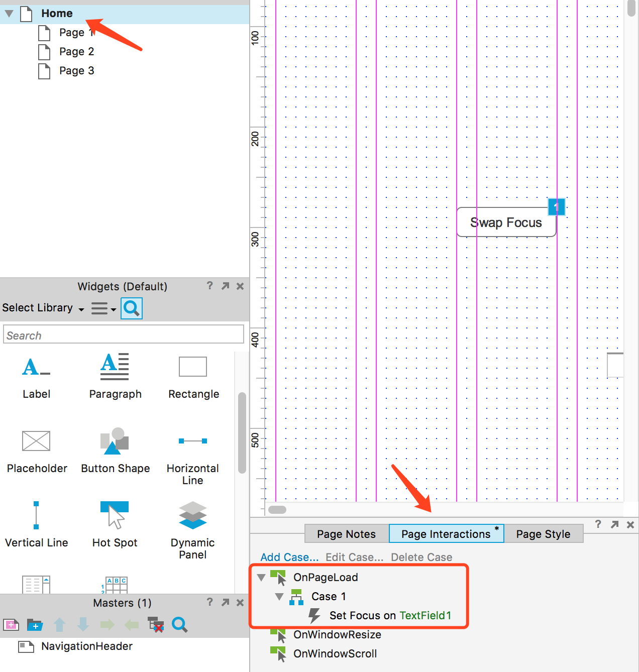The image size is (639, 672).
Task: Click the Paragraph widget icon
Action: (x=115, y=367)
